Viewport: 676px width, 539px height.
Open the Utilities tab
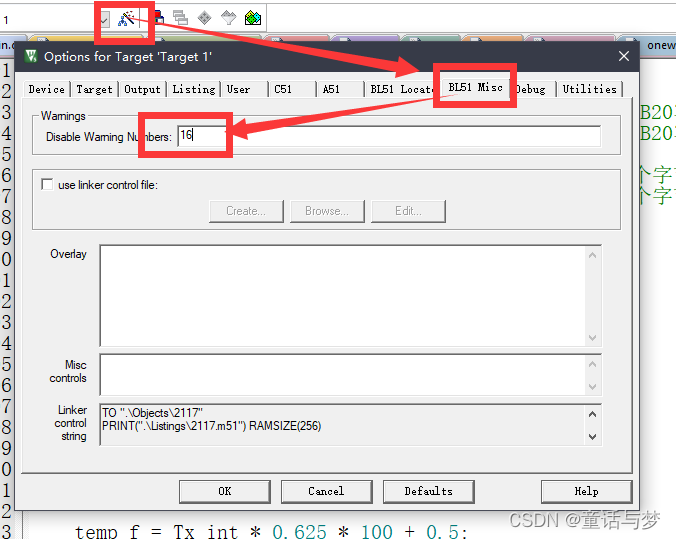pyautogui.click(x=590, y=89)
